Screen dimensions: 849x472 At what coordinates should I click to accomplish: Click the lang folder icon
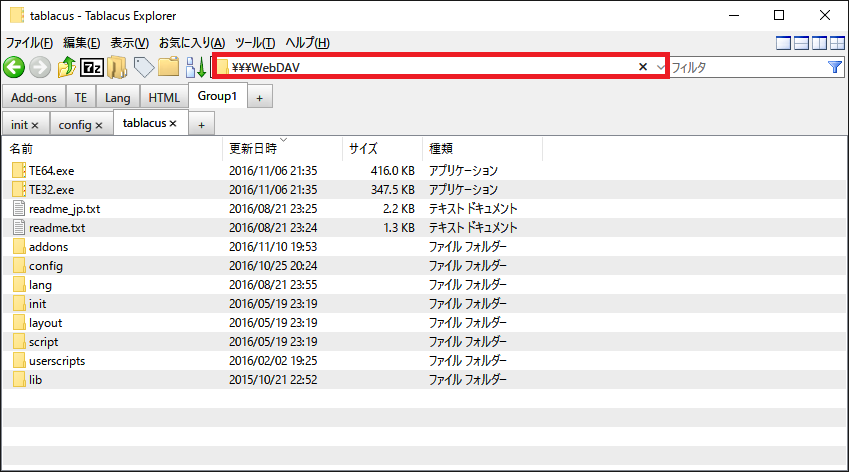(19, 284)
